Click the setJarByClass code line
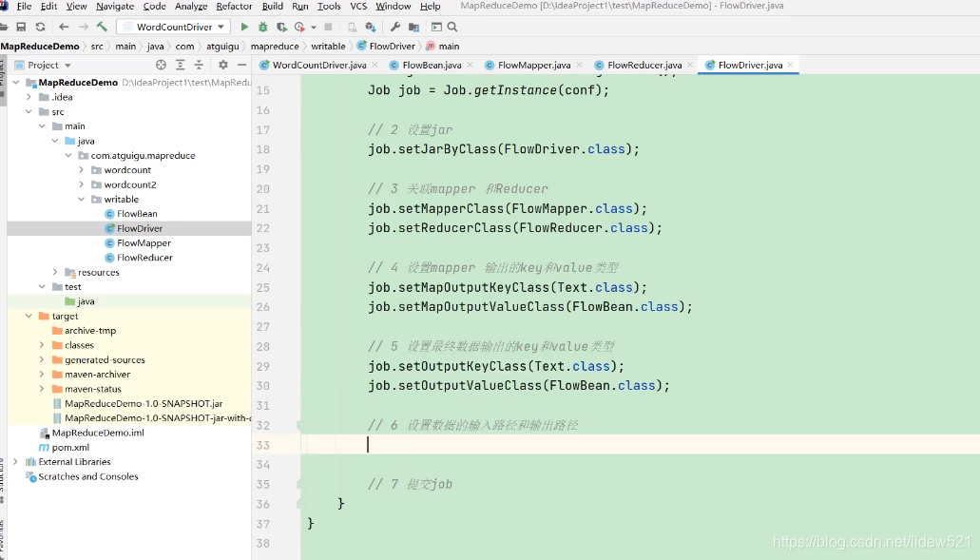The image size is (980, 560). point(503,149)
